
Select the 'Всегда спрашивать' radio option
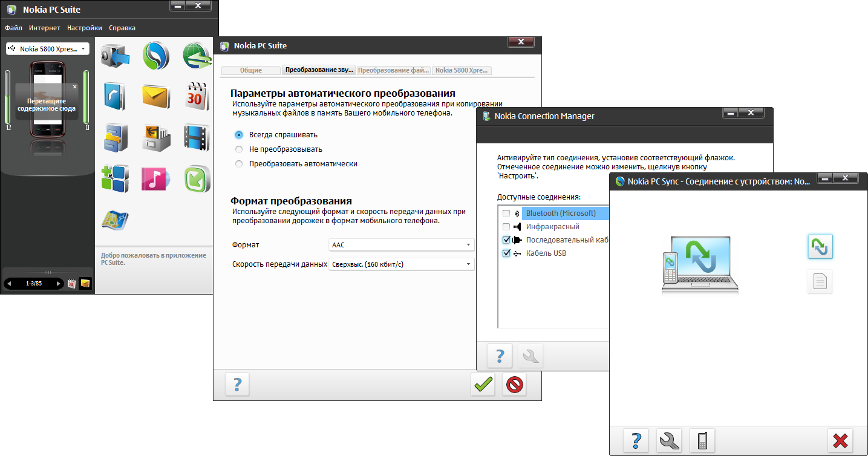click(x=239, y=135)
